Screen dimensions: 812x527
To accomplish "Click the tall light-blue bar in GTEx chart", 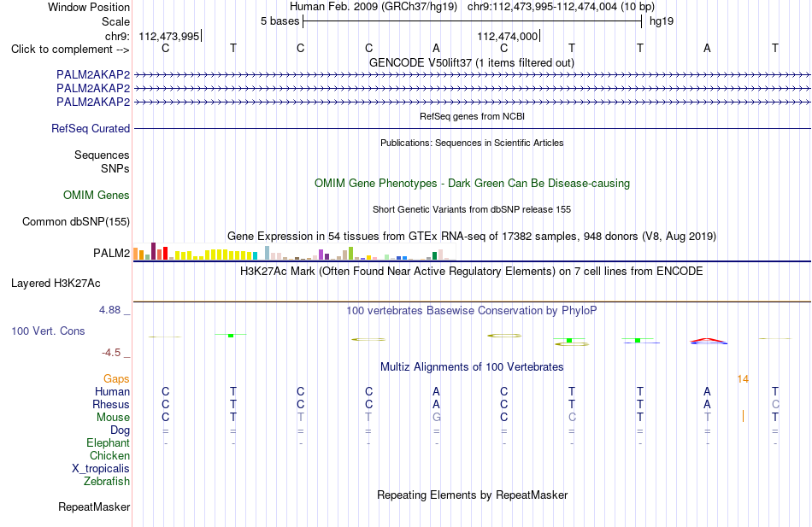I will 268,253.
